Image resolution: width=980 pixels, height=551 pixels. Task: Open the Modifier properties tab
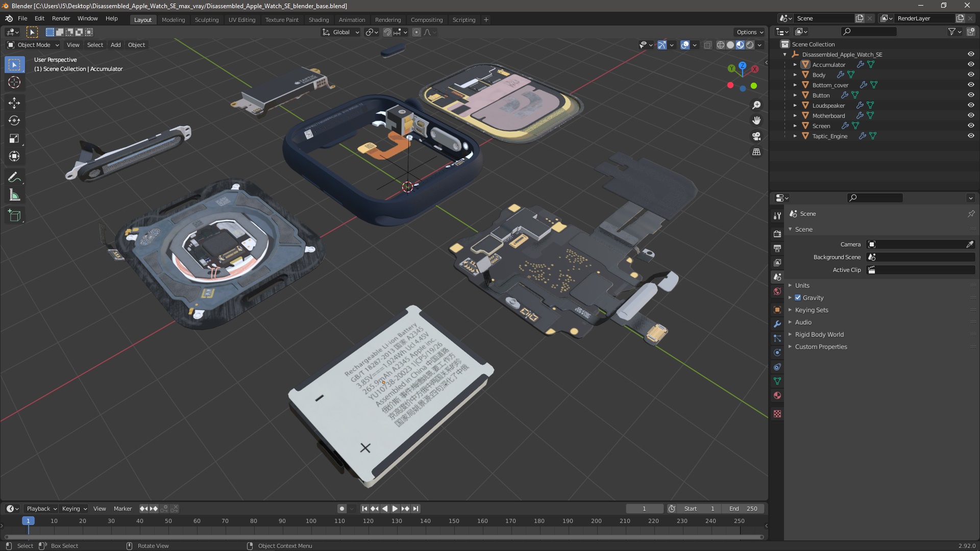pos(777,324)
